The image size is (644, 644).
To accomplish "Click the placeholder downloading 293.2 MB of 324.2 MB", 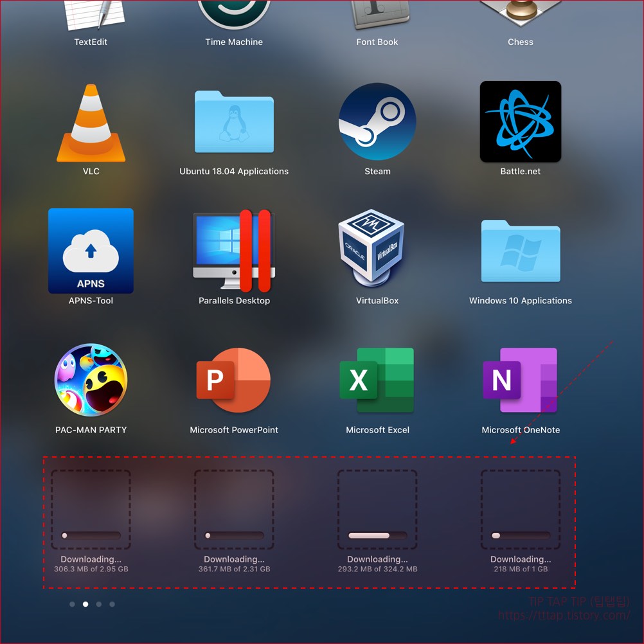I will tap(377, 510).
